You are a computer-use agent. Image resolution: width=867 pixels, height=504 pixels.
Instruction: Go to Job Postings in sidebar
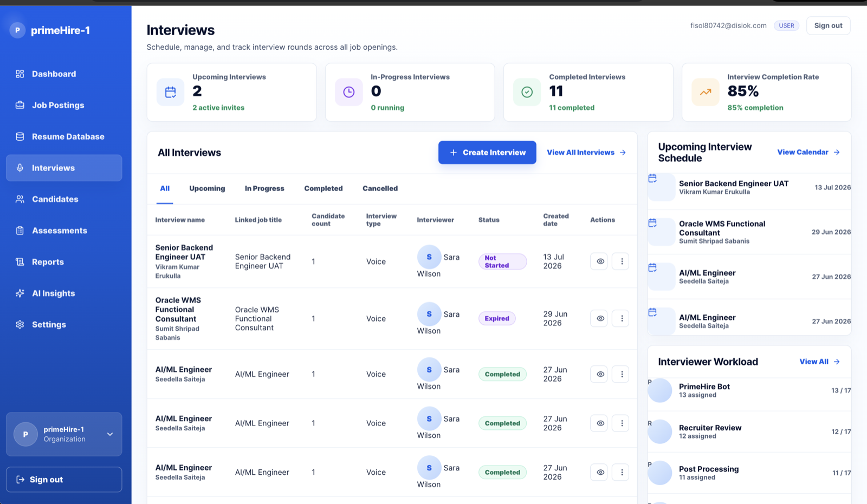(x=64, y=105)
